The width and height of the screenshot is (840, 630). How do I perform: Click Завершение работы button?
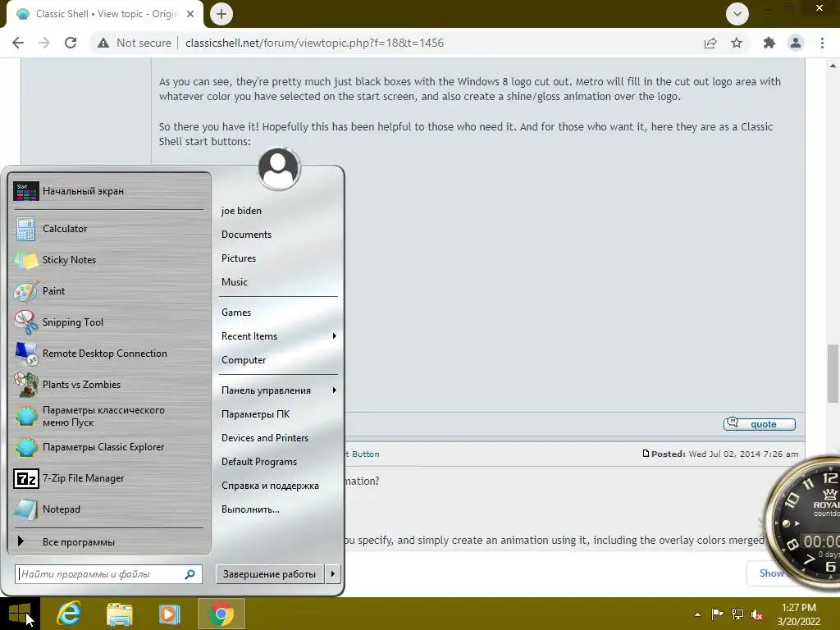pyautogui.click(x=269, y=573)
